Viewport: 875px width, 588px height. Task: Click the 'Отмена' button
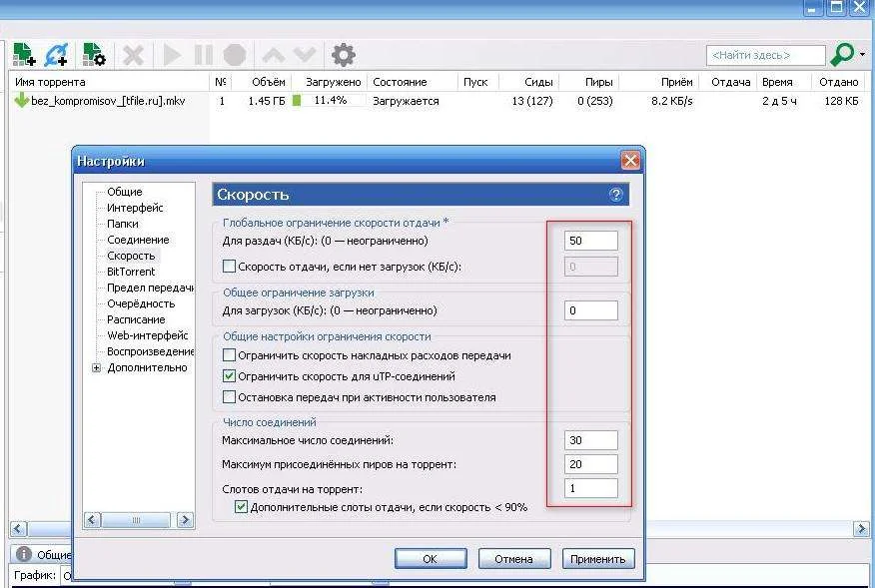(x=514, y=558)
